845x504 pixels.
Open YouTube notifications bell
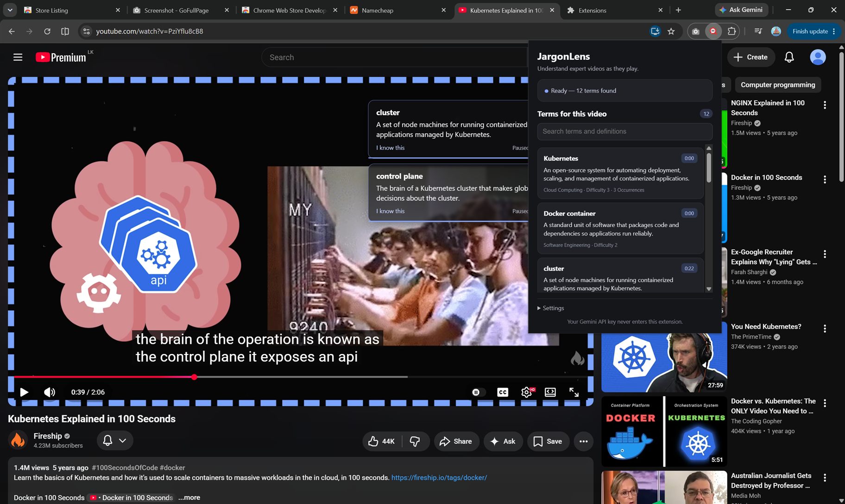pyautogui.click(x=789, y=57)
